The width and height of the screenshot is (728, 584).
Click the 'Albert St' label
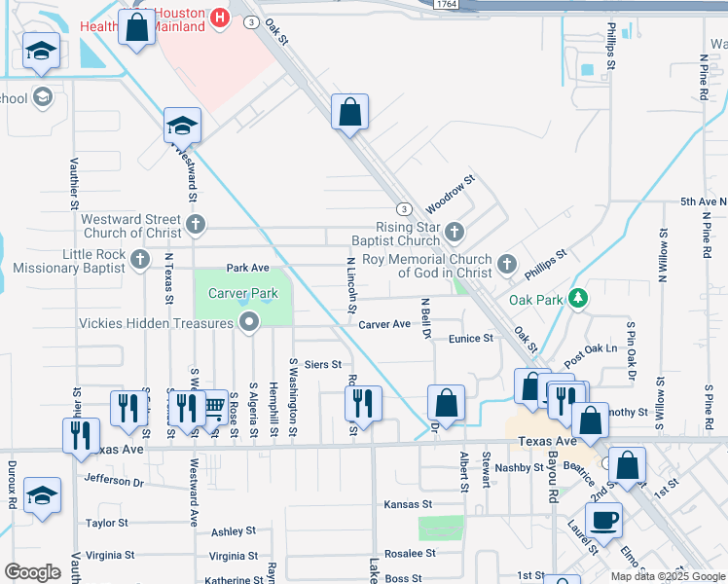[x=464, y=472]
